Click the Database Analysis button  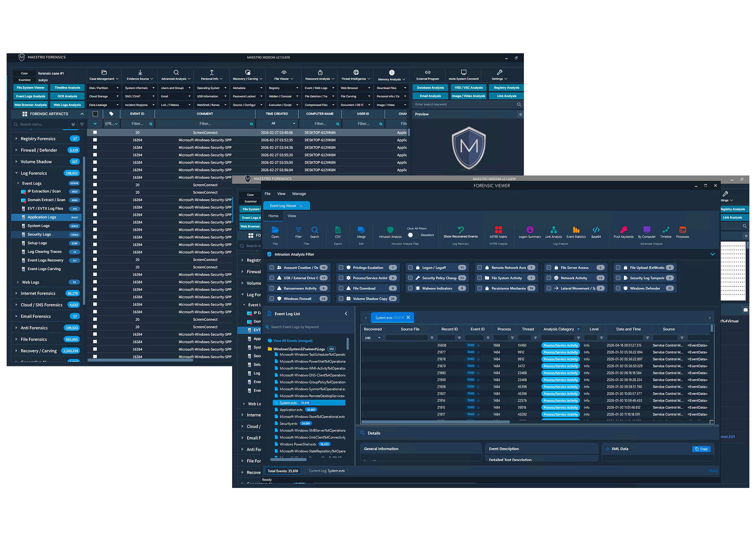(x=430, y=88)
